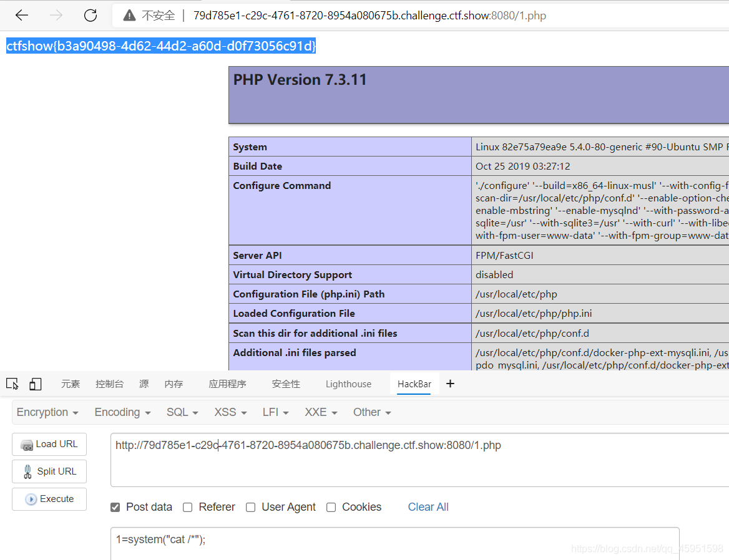729x560 pixels.
Task: Select the HackBar tab
Action: click(414, 384)
